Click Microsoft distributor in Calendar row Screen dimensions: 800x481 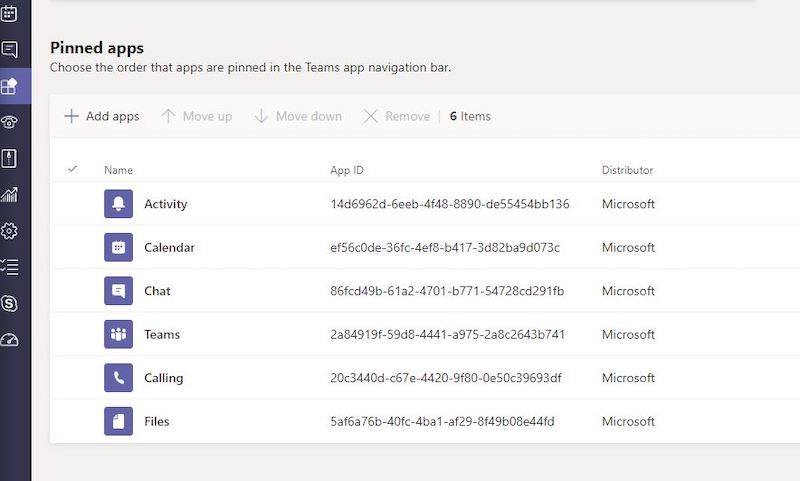pyautogui.click(x=628, y=247)
